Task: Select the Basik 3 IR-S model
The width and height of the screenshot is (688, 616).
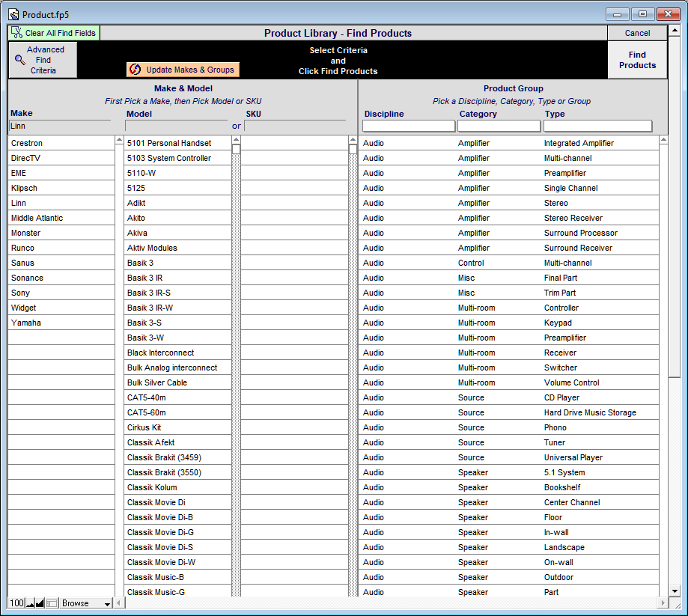Action: [x=177, y=293]
